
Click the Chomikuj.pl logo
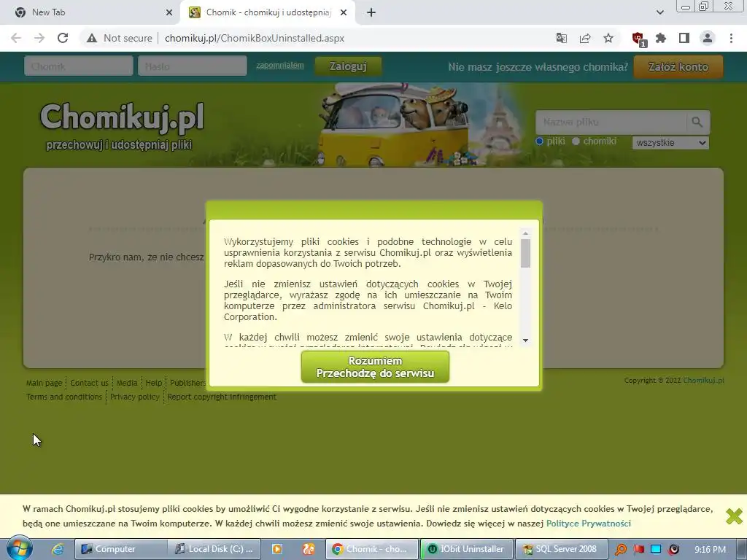[122, 117]
